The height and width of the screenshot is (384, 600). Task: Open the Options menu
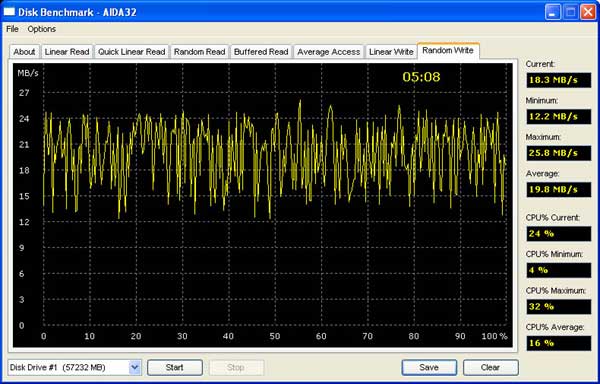tap(41, 29)
